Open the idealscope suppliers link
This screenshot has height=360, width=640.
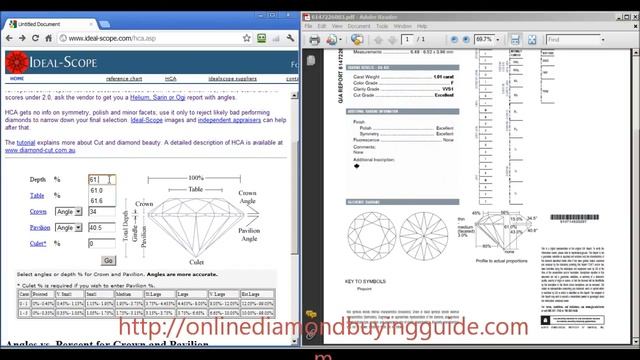(233, 79)
